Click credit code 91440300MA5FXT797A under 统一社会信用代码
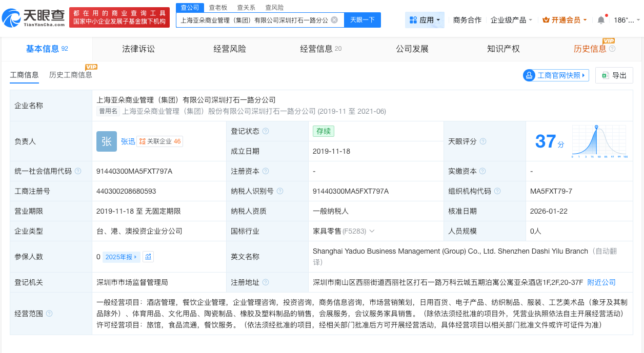This screenshot has width=644, height=353. pyautogui.click(x=134, y=171)
